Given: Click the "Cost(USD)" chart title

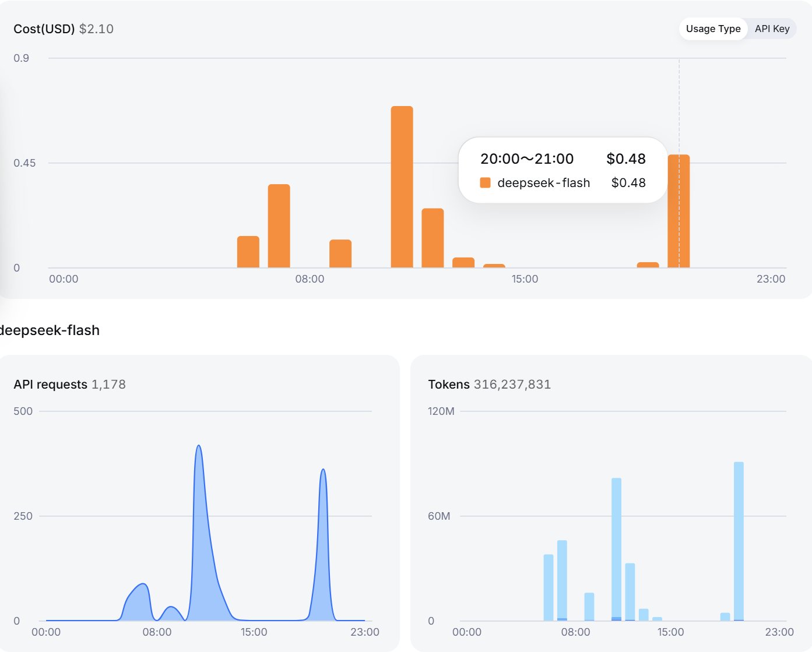Looking at the screenshot, I should pyautogui.click(x=44, y=29).
